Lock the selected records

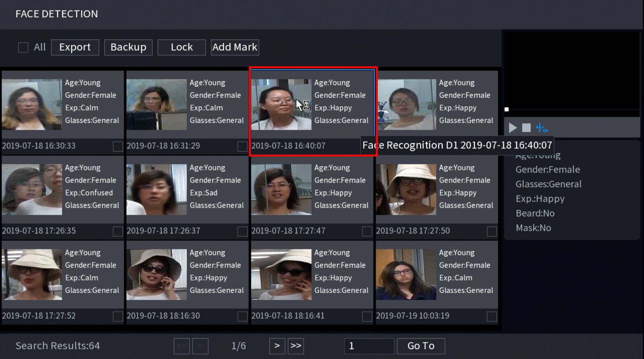point(181,47)
